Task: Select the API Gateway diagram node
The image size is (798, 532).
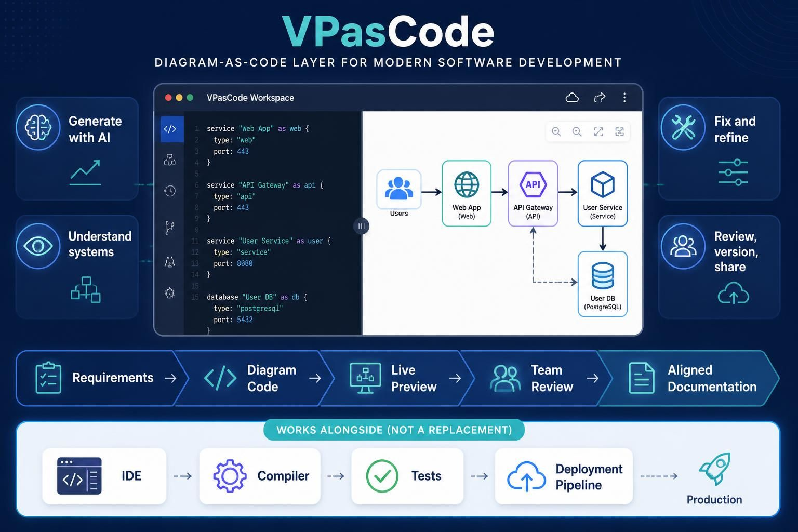Action: (x=533, y=193)
